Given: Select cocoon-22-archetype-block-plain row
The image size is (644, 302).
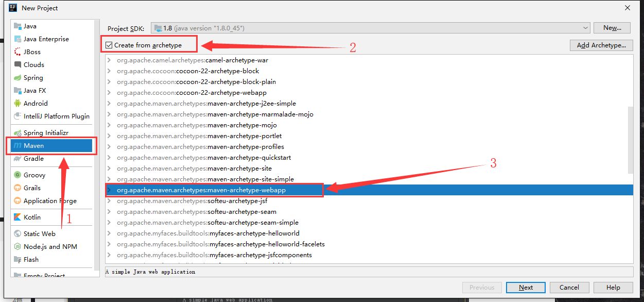Looking at the screenshot, I should (367, 82).
